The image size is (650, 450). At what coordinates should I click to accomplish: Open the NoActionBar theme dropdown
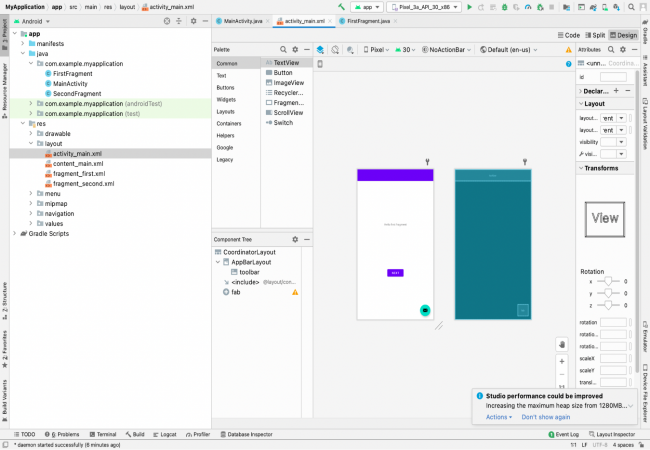point(448,48)
